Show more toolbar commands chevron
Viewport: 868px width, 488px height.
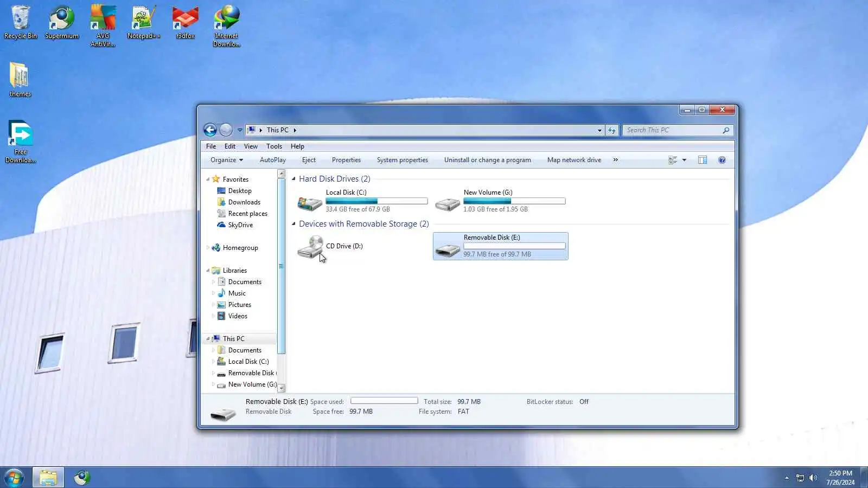click(616, 160)
